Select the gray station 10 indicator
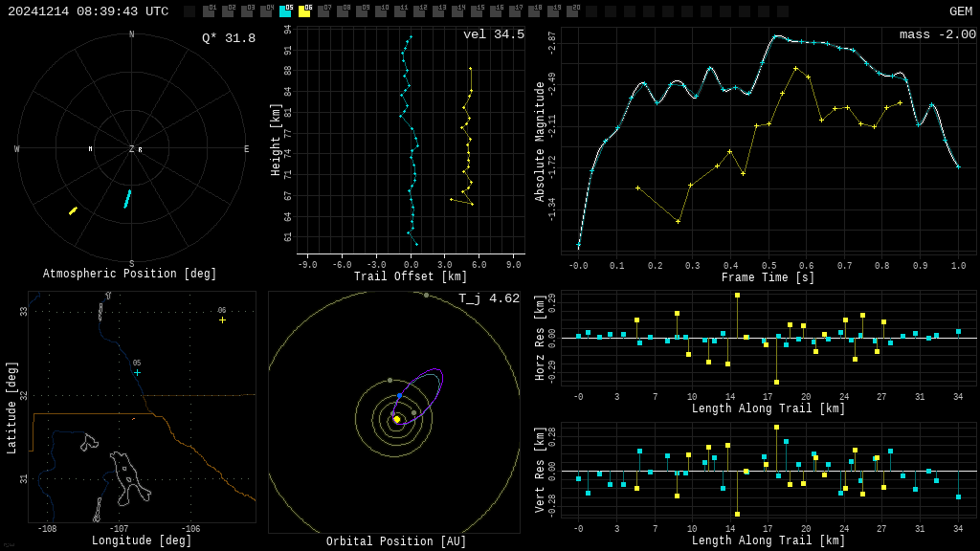Screen dimensions: 980x551 click(x=381, y=11)
